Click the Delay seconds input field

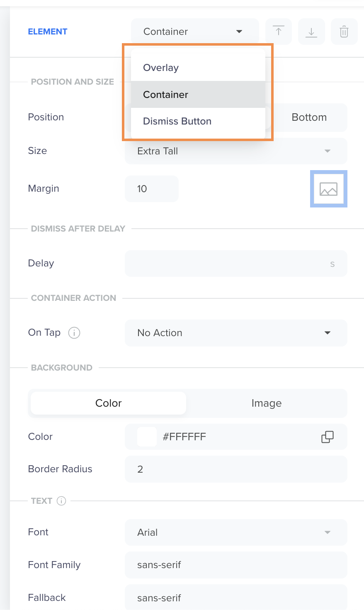[236, 264]
